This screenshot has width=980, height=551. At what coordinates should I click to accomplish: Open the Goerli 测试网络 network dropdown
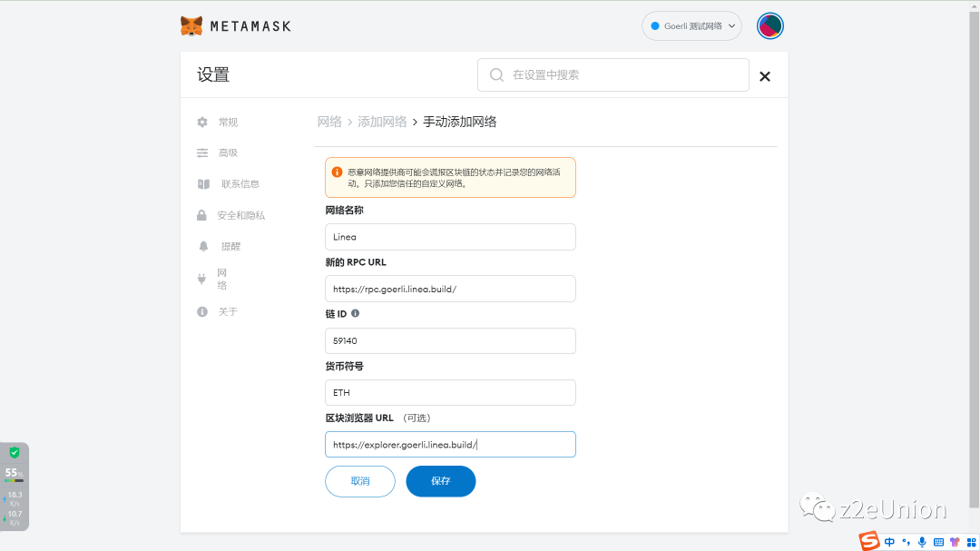pyautogui.click(x=691, y=25)
